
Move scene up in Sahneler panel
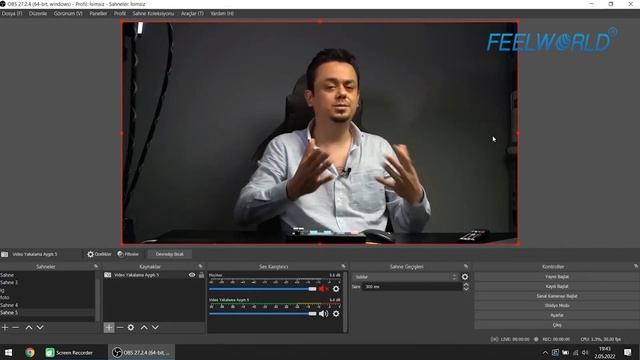coord(29,327)
